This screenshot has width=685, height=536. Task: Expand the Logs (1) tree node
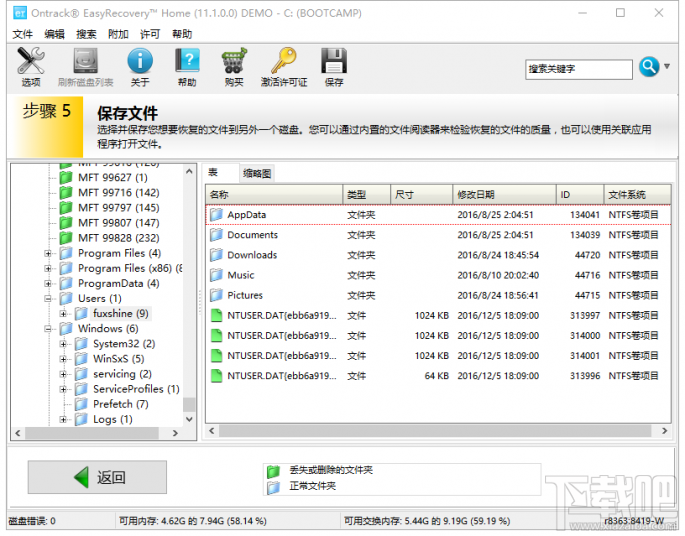click(63, 419)
